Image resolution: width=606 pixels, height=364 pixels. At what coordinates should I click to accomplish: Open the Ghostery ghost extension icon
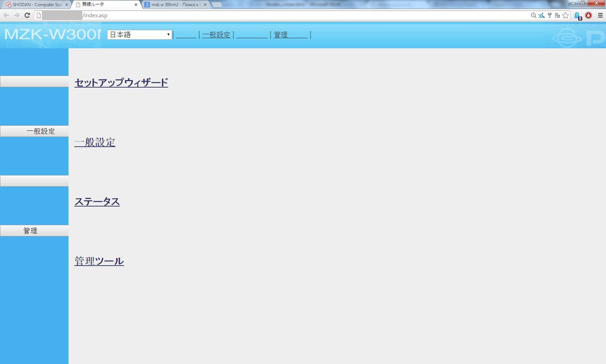point(577,15)
